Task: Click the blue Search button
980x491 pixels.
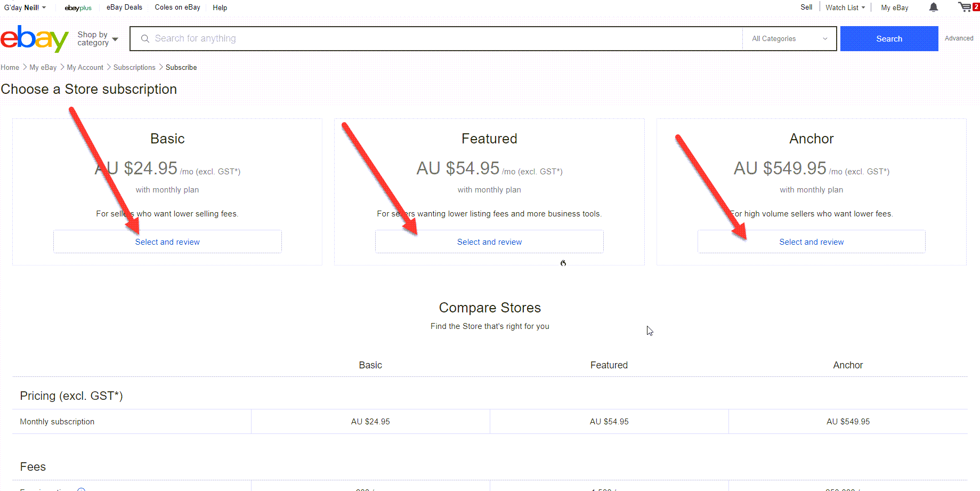Action: pyautogui.click(x=889, y=38)
